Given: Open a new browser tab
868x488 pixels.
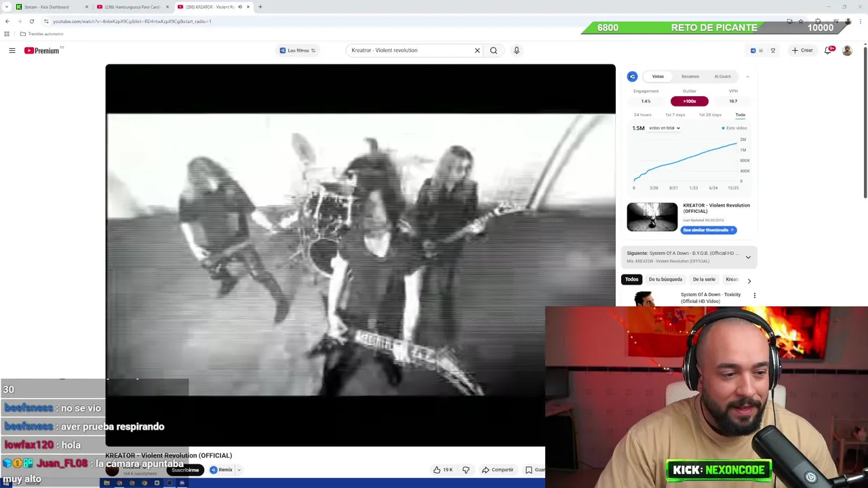Looking at the screenshot, I should point(260,7).
